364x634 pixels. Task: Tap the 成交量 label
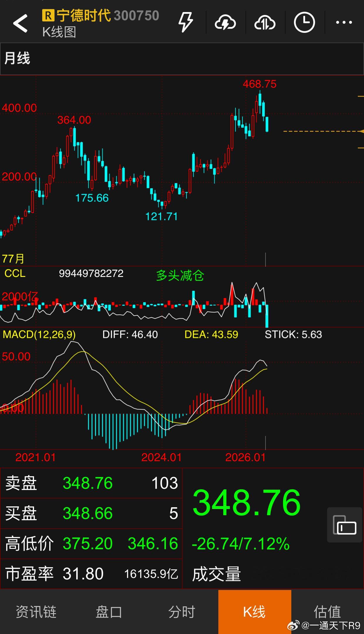pos(217,574)
